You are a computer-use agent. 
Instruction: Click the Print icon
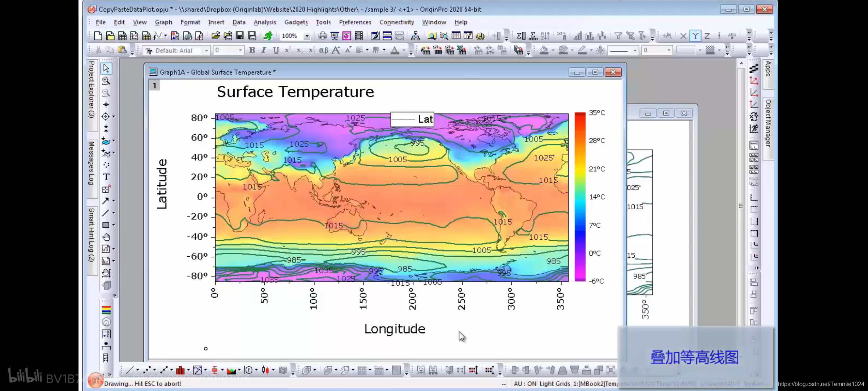322,35
